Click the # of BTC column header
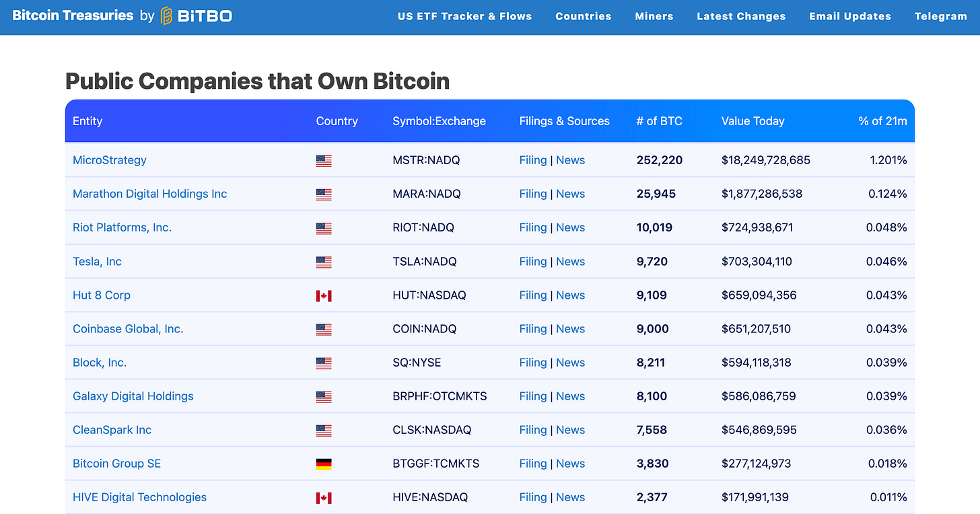 point(659,121)
